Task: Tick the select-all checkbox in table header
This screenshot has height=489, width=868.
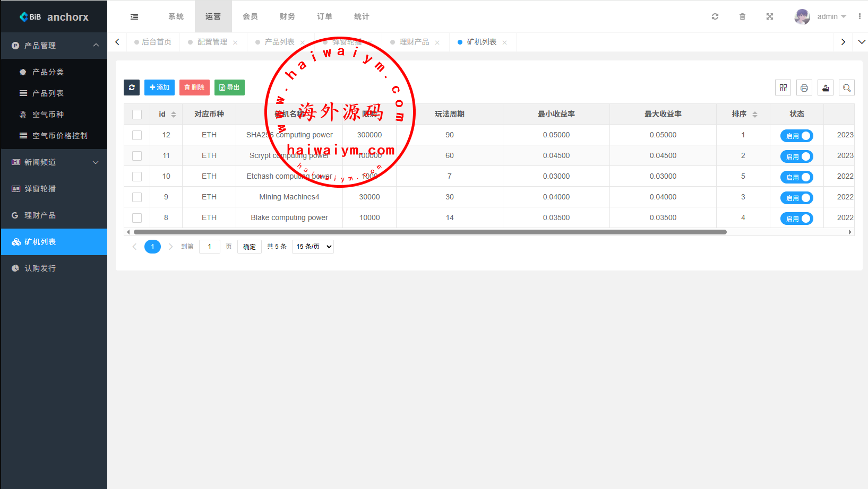Action: [137, 115]
